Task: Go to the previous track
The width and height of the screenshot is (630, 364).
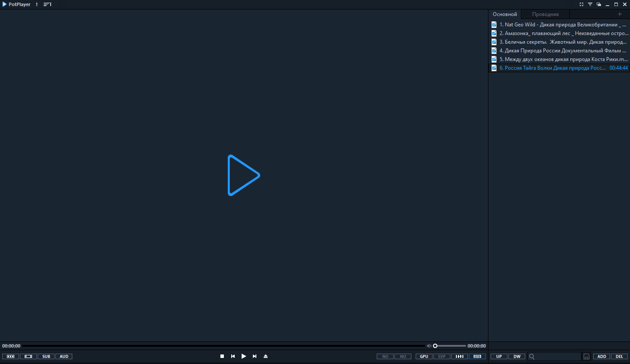Action: click(x=233, y=356)
